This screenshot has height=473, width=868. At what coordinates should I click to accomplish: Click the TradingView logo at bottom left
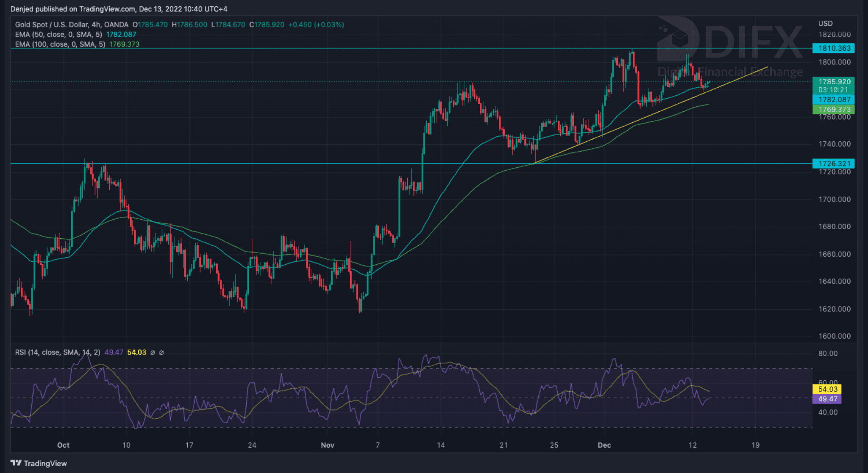tap(39, 463)
